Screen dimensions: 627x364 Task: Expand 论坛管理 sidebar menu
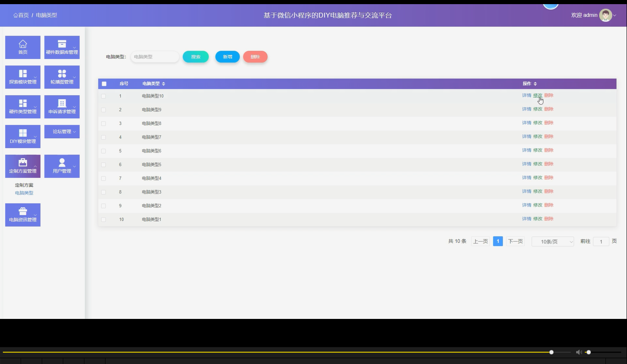(62, 132)
